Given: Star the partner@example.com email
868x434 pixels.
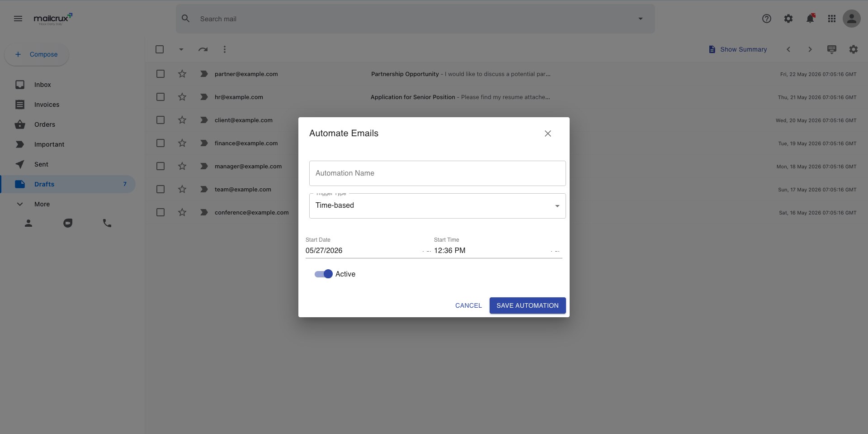Looking at the screenshot, I should point(182,74).
